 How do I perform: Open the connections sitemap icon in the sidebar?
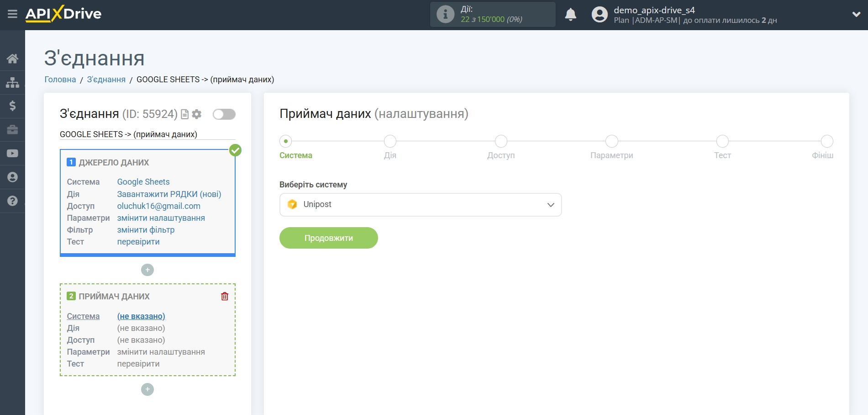point(12,82)
